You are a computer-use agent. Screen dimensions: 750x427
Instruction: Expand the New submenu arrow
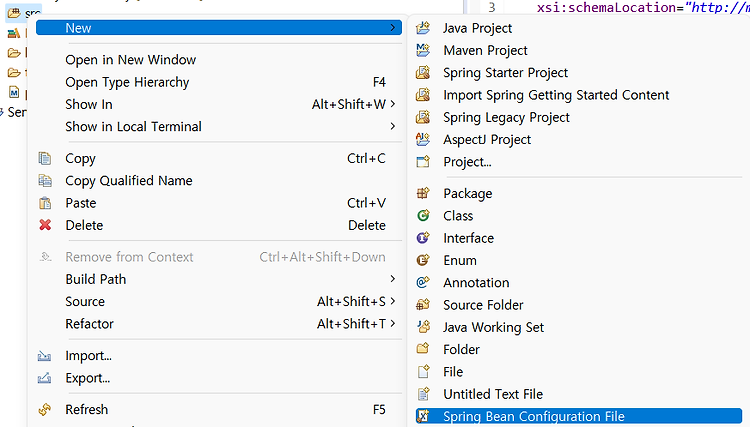pyautogui.click(x=393, y=28)
